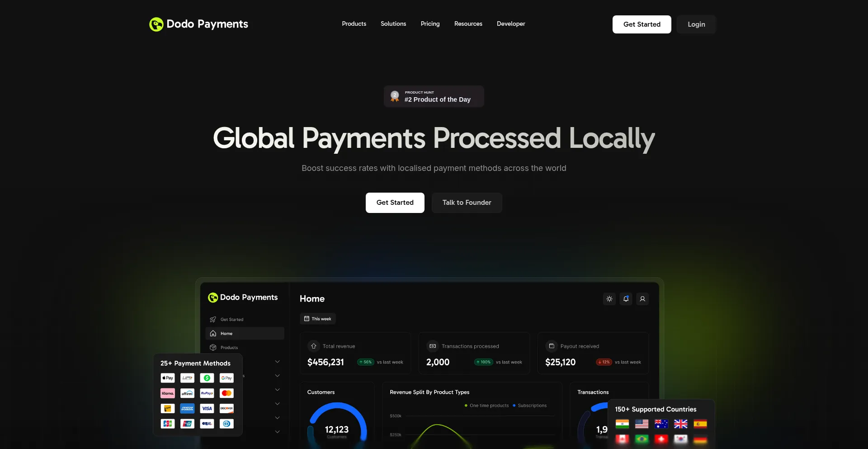The width and height of the screenshot is (868, 449).
Task: Click the Spain flag
Action: pos(700,424)
